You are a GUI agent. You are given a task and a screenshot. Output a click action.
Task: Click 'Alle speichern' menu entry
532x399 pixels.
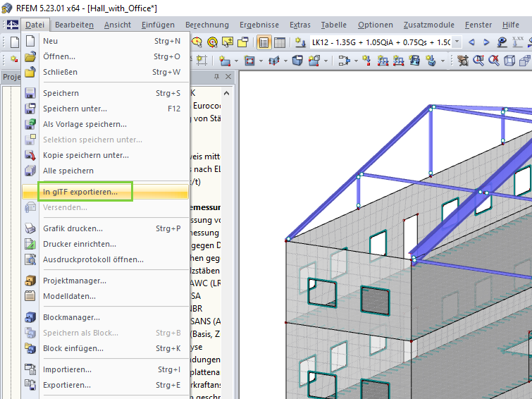point(105,171)
